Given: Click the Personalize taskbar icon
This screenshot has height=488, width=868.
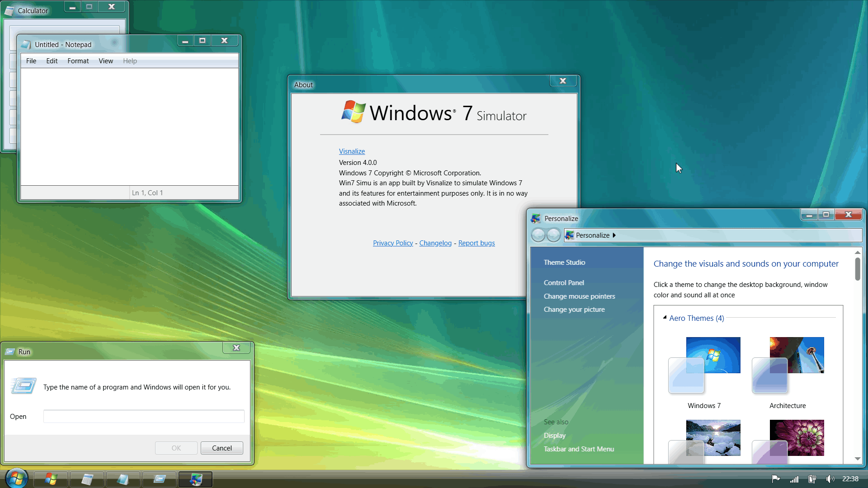Looking at the screenshot, I should tap(195, 479).
